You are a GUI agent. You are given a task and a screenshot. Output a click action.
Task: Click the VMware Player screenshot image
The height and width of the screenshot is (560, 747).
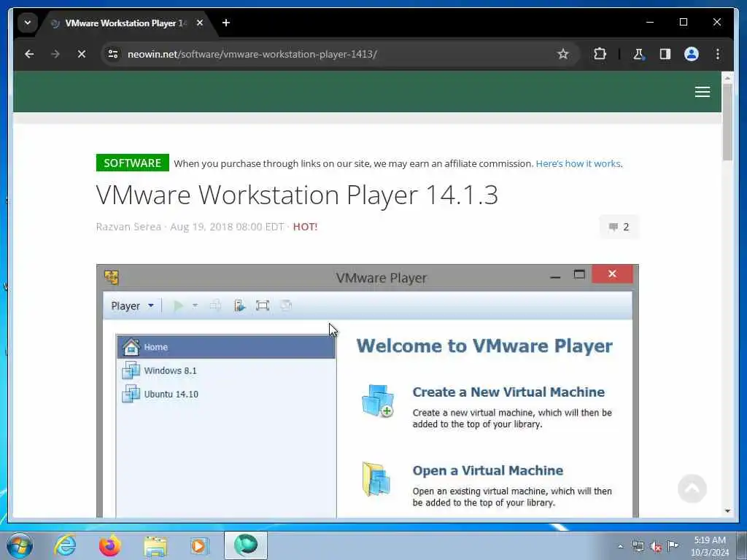[368, 391]
